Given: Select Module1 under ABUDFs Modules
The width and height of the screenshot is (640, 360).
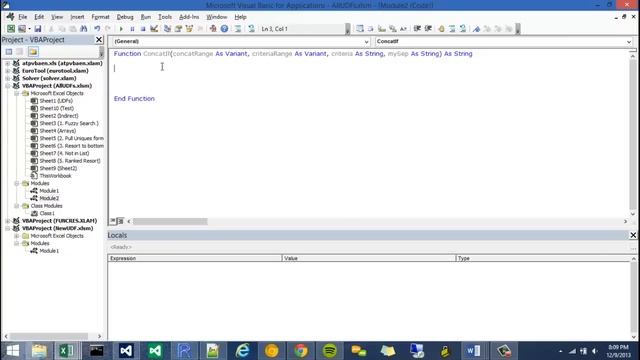Looking at the screenshot, I should [49, 191].
